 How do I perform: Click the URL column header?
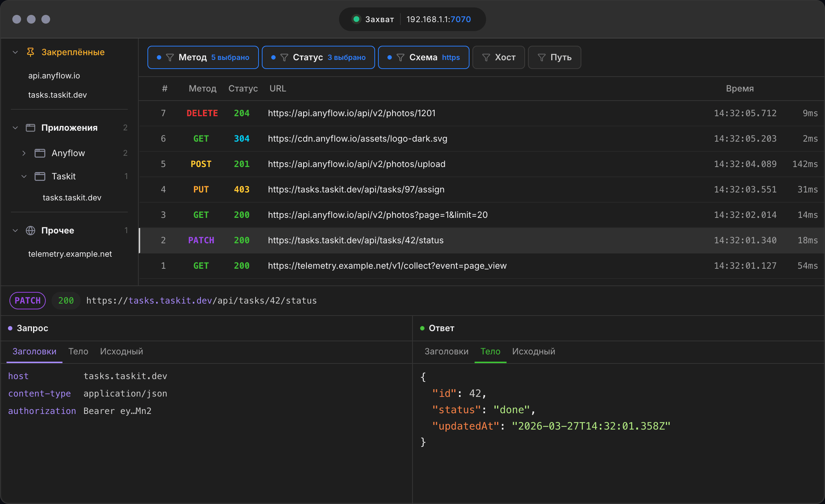(278, 89)
